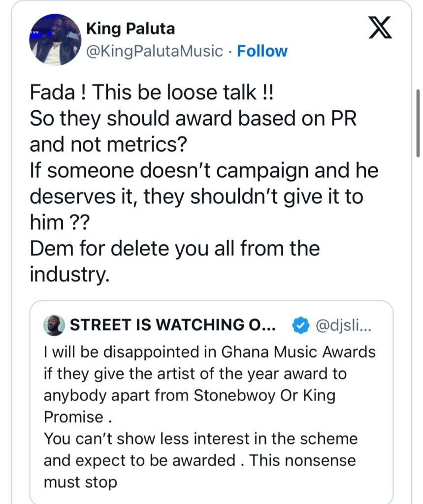Click the "So they should award based on PR" line
Screen dimensions: 423x504
point(193,118)
